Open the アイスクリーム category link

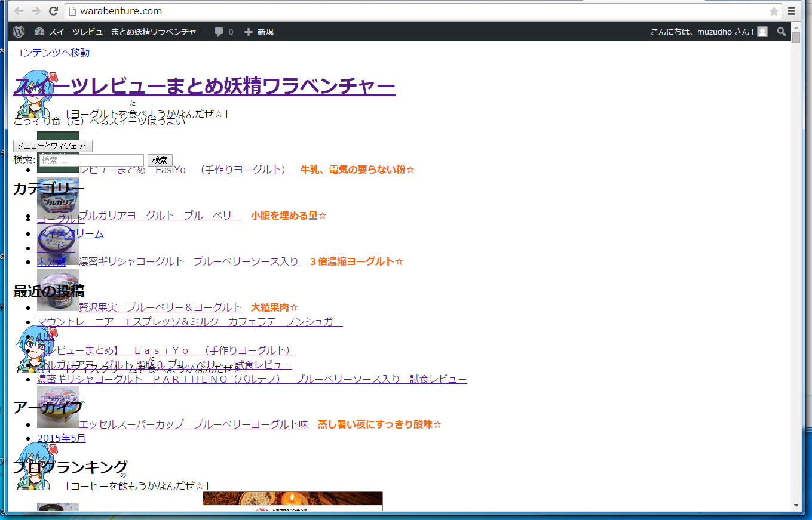pos(71,233)
